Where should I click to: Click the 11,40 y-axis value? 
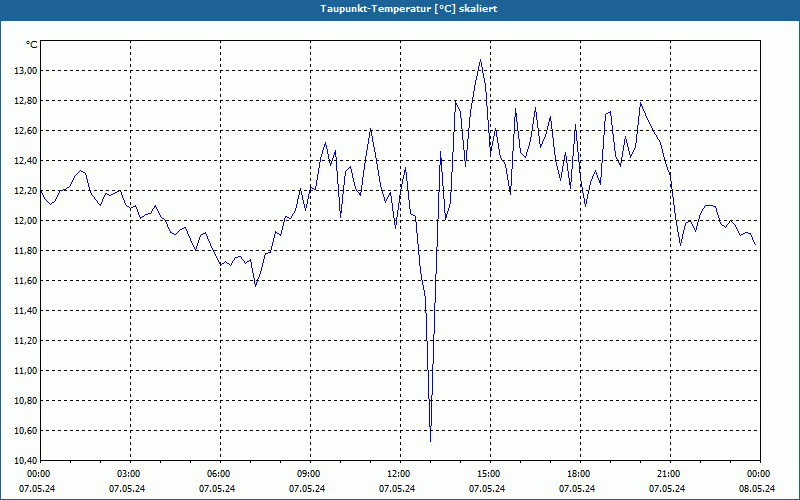pyautogui.click(x=26, y=311)
